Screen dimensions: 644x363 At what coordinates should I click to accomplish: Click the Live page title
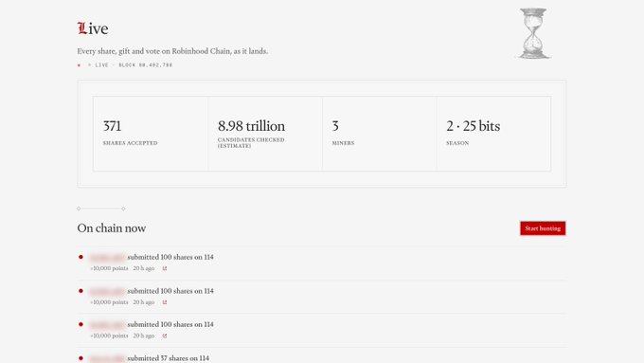click(93, 28)
